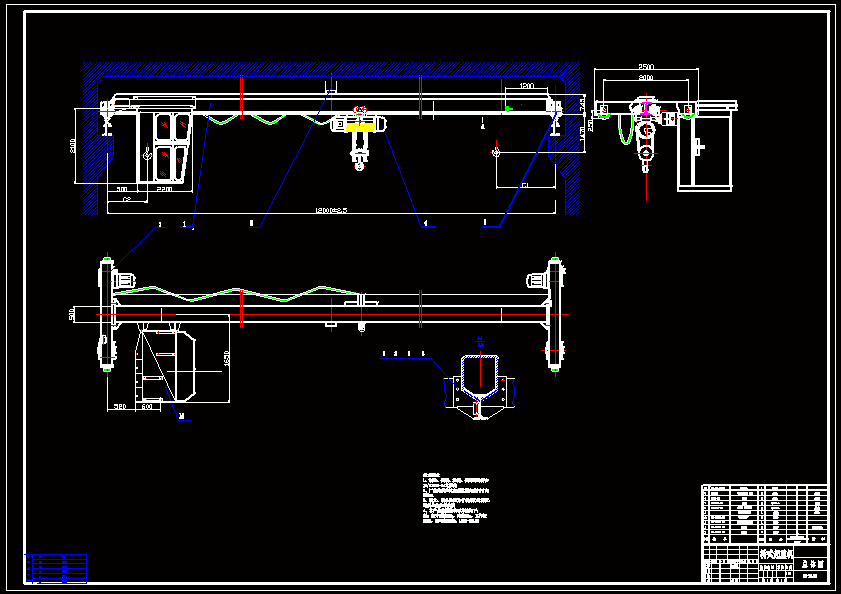Select the yellow electric hoist body

pos(359,127)
